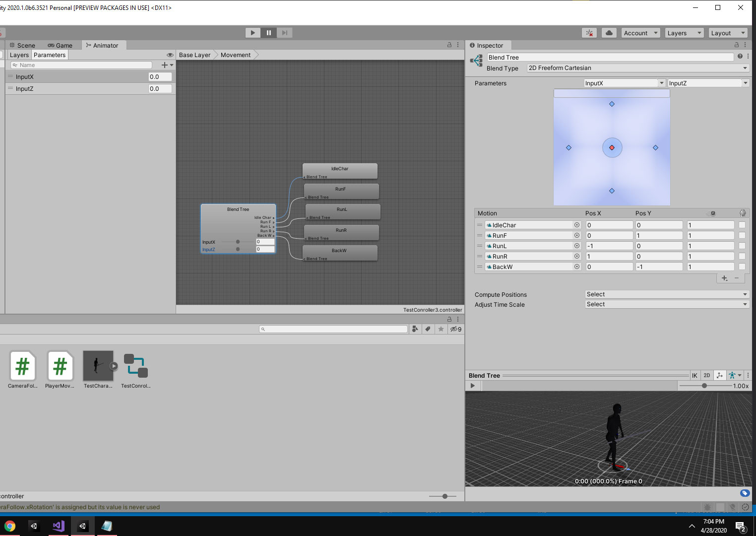This screenshot has width=756, height=536.
Task: Remove motion with minus button
Action: 737,278
